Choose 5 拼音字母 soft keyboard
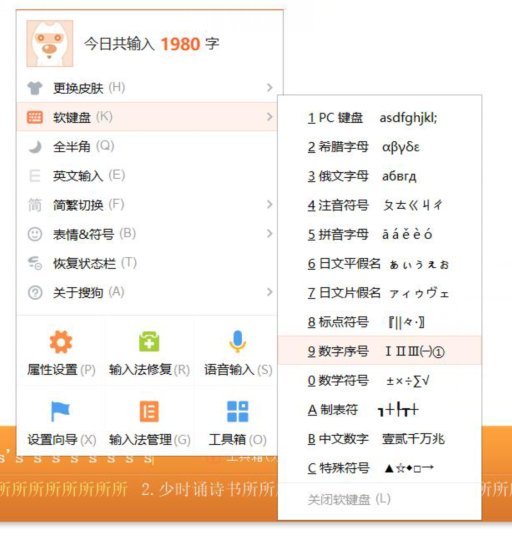Viewport: 512px width, 551px height. (x=380, y=234)
